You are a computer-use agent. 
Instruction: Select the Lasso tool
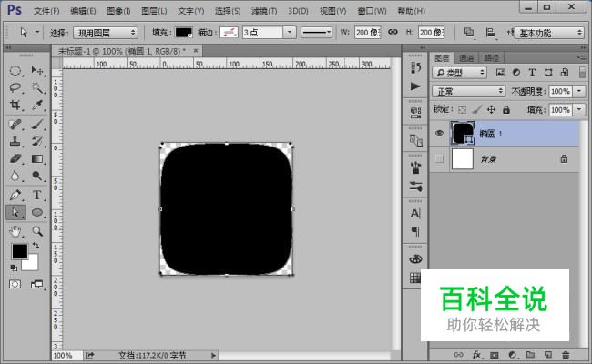[x=15, y=88]
